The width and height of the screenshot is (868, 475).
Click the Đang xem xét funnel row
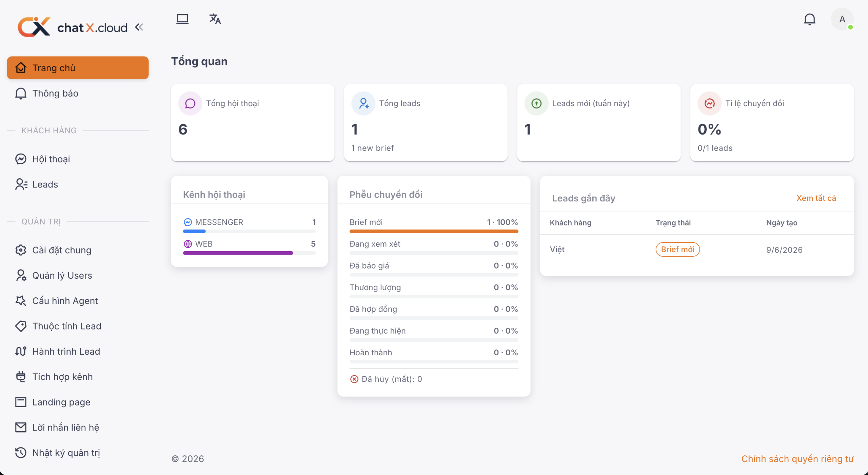click(434, 248)
